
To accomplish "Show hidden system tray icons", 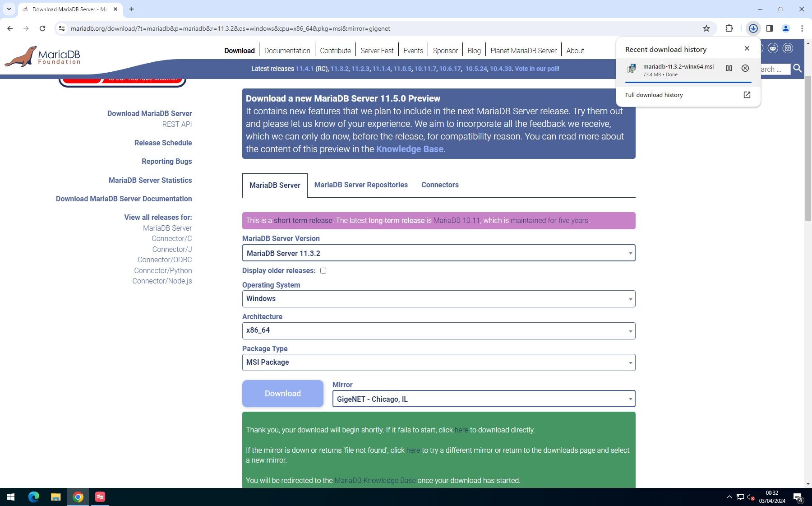I will coord(729,497).
